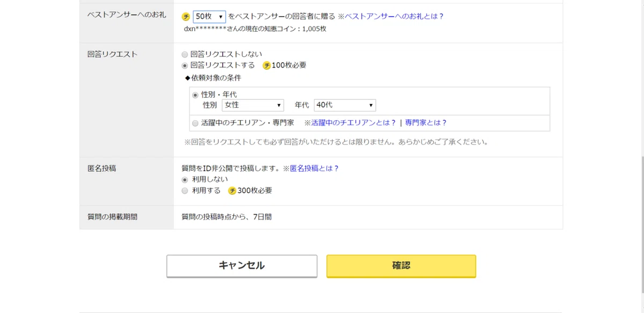Click coin icon beside the 50枚 dropdown

tap(186, 17)
